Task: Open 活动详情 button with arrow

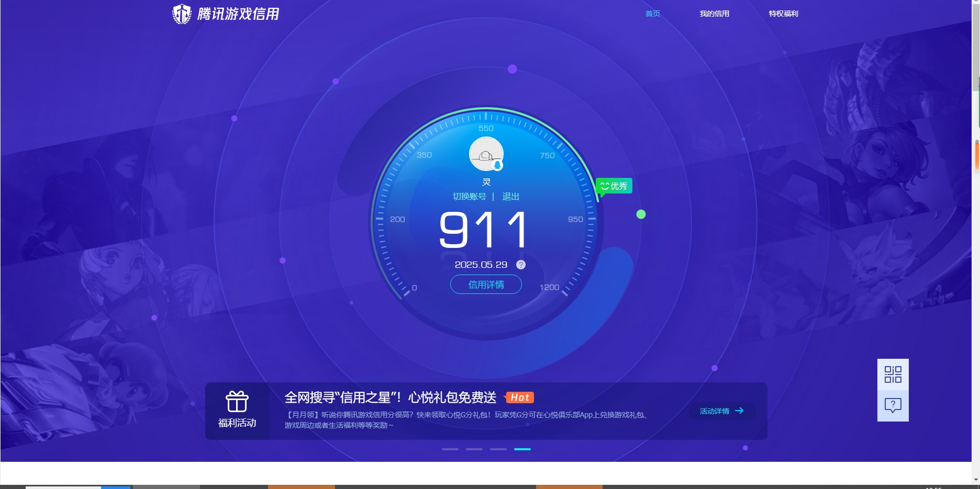Action: pyautogui.click(x=722, y=411)
